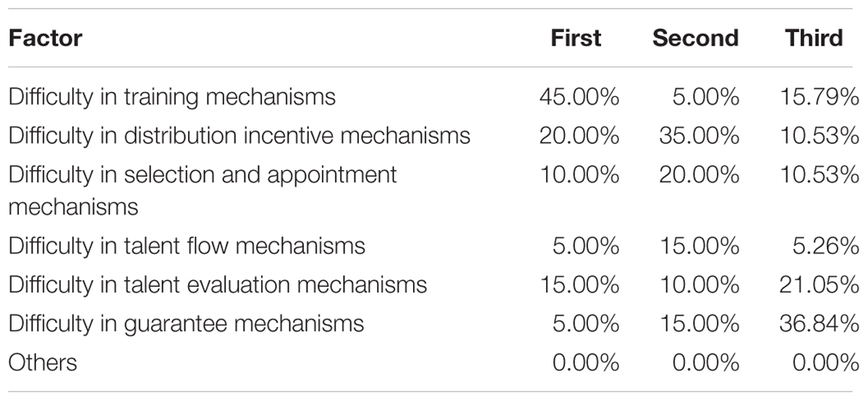
Task: Click the 5.00% value under Second column
Action: pyautogui.click(x=705, y=97)
